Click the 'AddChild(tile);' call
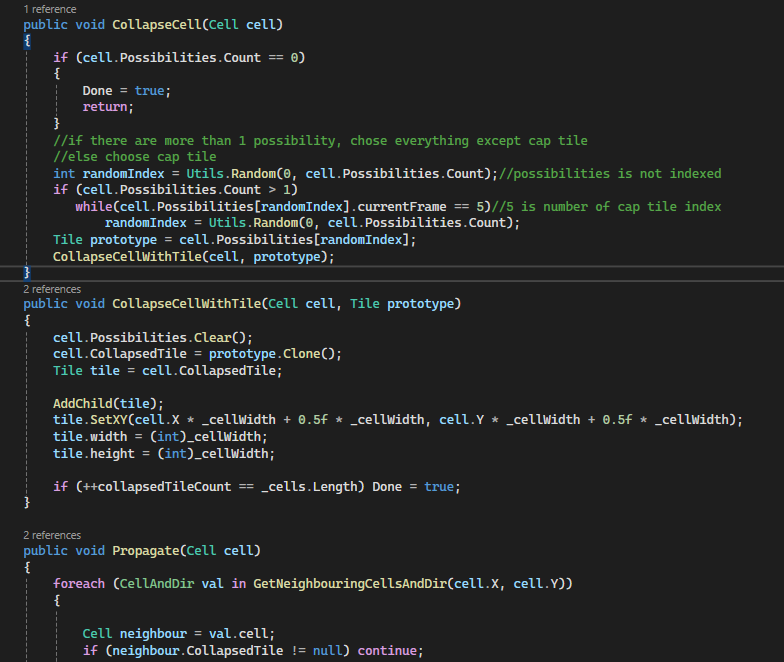 pyautogui.click(x=108, y=404)
